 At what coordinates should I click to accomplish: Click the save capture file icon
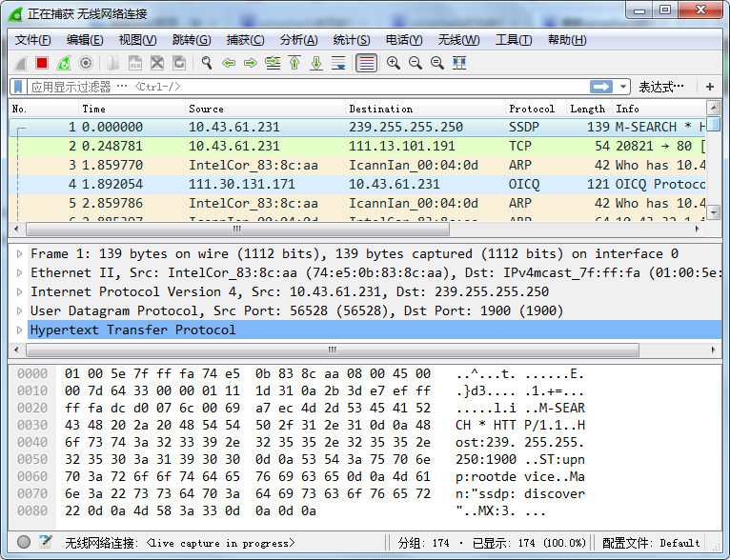[135, 63]
